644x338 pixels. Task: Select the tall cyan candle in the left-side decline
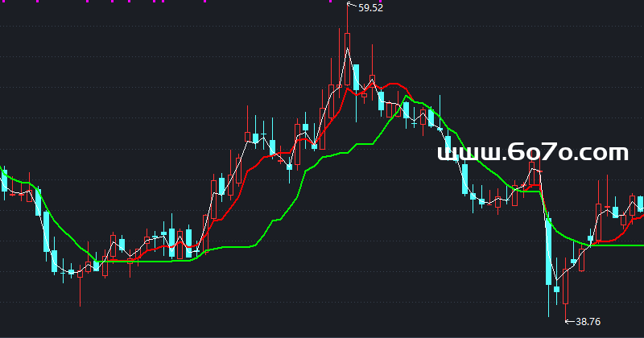[45, 231]
